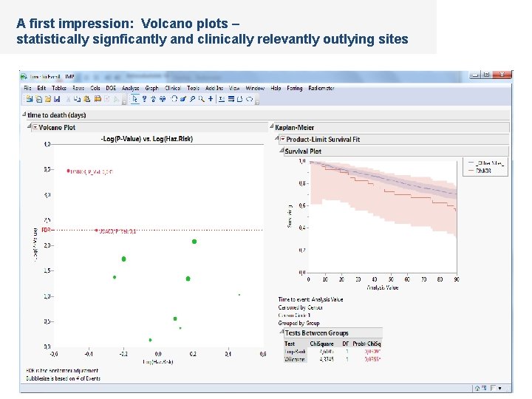532x399 pixels.
Task: Collapse the Tests Between Groups section
Action: click(282, 332)
